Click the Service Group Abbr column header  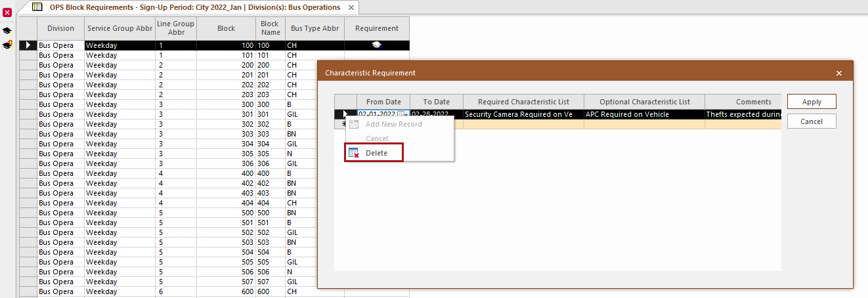tap(119, 29)
